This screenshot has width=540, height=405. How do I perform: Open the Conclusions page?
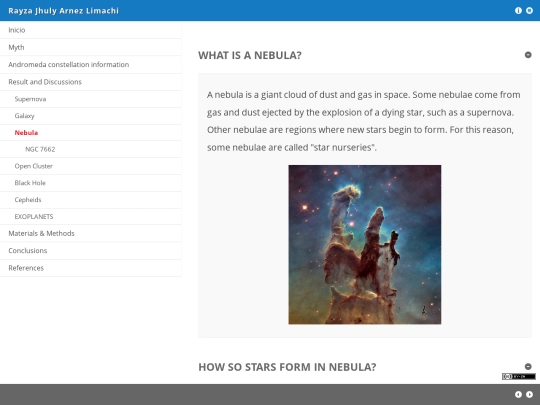(91, 251)
